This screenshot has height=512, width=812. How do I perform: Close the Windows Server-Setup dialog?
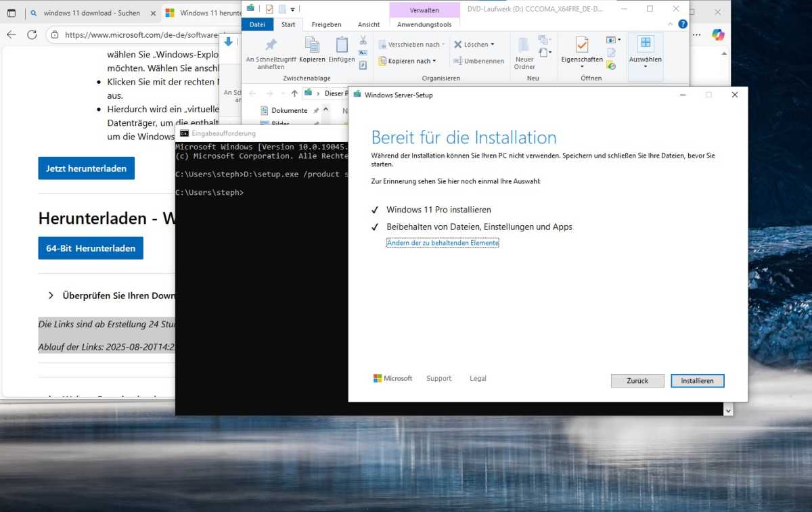734,95
